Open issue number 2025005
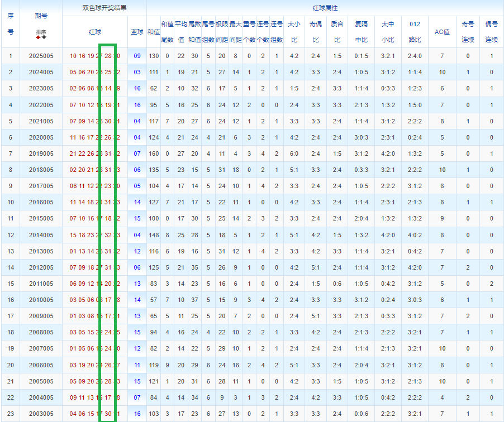 point(41,56)
